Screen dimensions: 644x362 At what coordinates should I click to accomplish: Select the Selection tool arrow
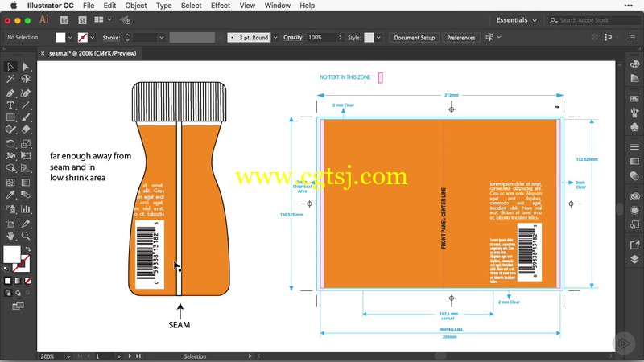click(x=10, y=67)
